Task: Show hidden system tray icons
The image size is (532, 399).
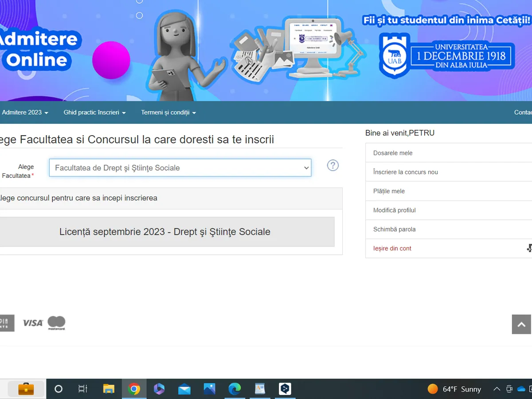Action: click(x=497, y=389)
